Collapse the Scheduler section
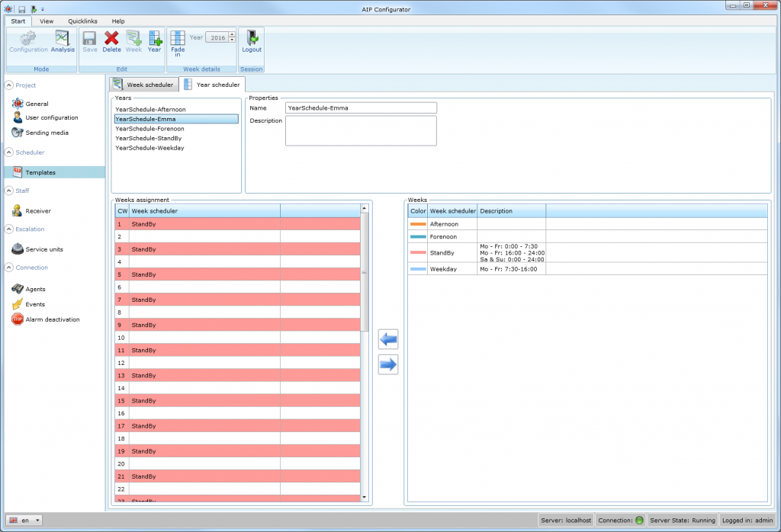Image resolution: width=781 pixels, height=532 pixels. tap(9, 152)
